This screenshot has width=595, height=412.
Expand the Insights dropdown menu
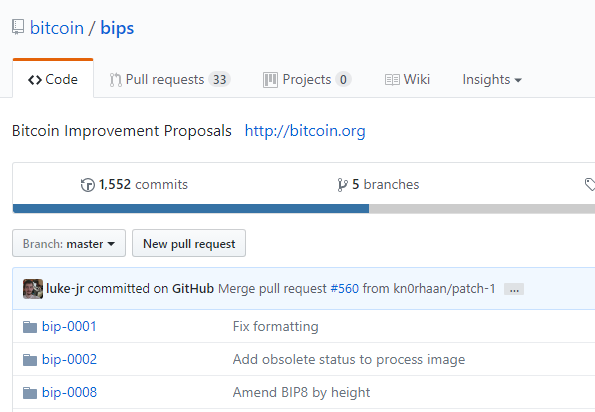[x=492, y=80]
